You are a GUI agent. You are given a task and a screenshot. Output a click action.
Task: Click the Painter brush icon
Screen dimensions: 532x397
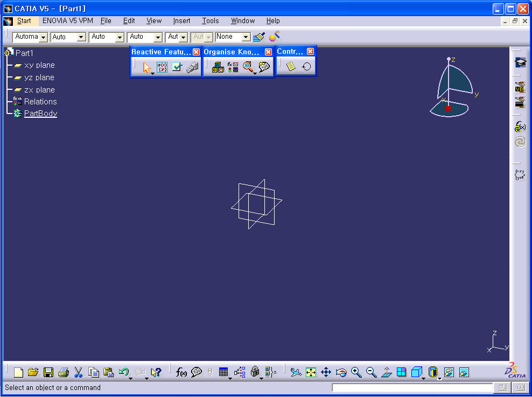(x=259, y=37)
